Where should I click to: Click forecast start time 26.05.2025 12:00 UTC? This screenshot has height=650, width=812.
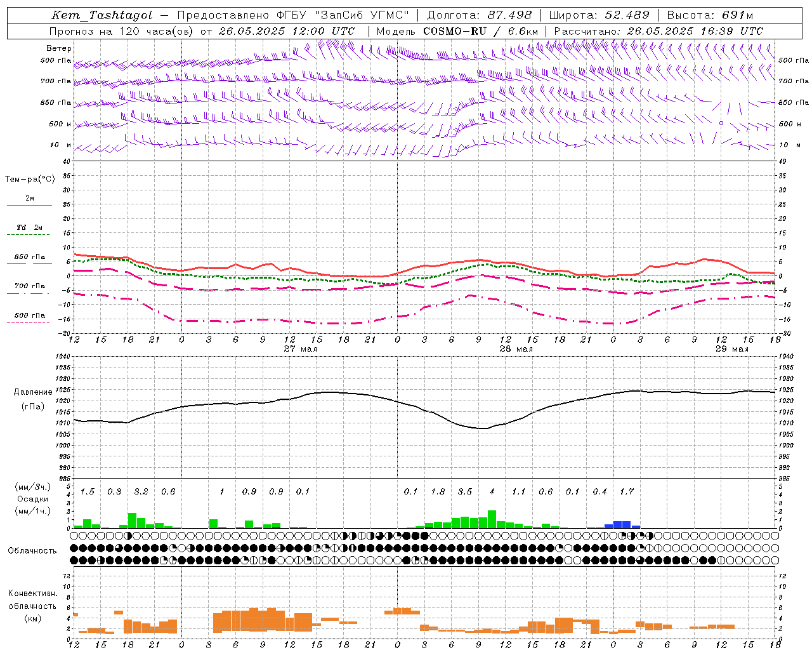(x=287, y=31)
